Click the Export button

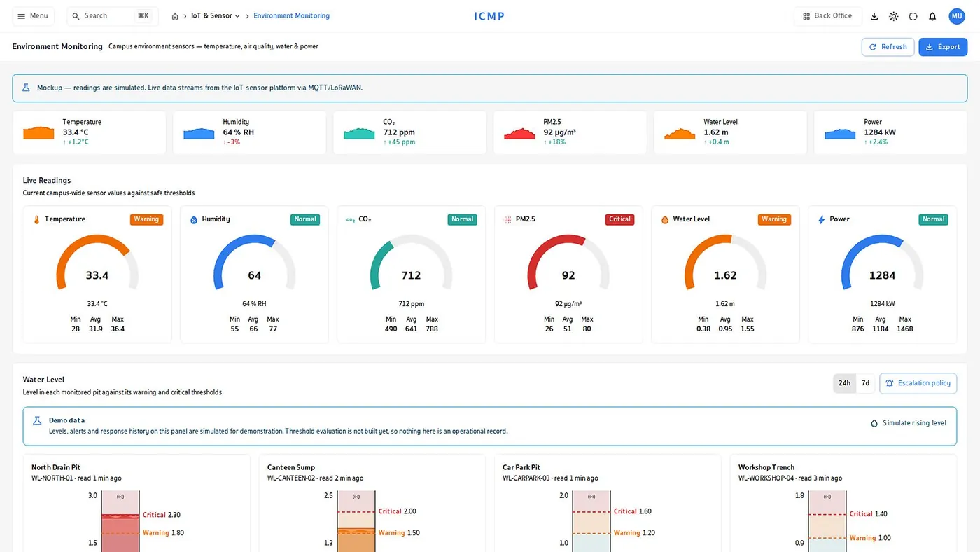coord(943,47)
